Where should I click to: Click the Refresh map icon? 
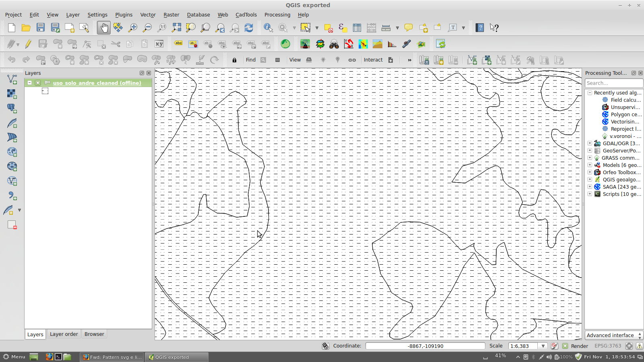point(249,28)
